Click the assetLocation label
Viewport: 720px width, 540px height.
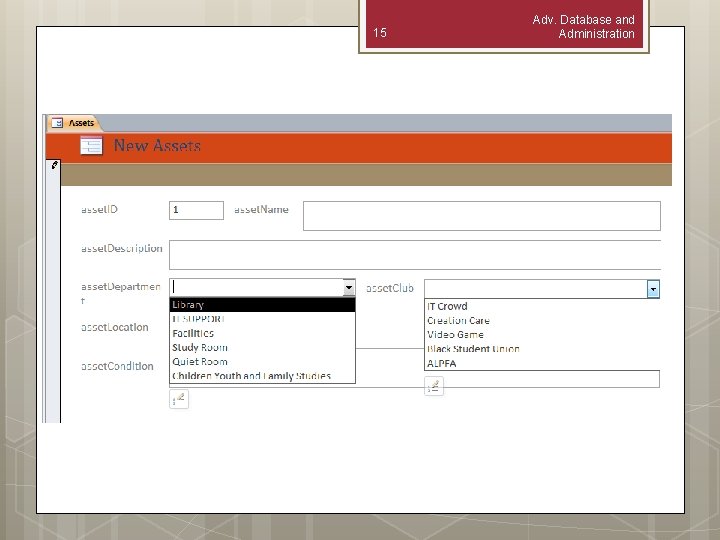click(115, 327)
